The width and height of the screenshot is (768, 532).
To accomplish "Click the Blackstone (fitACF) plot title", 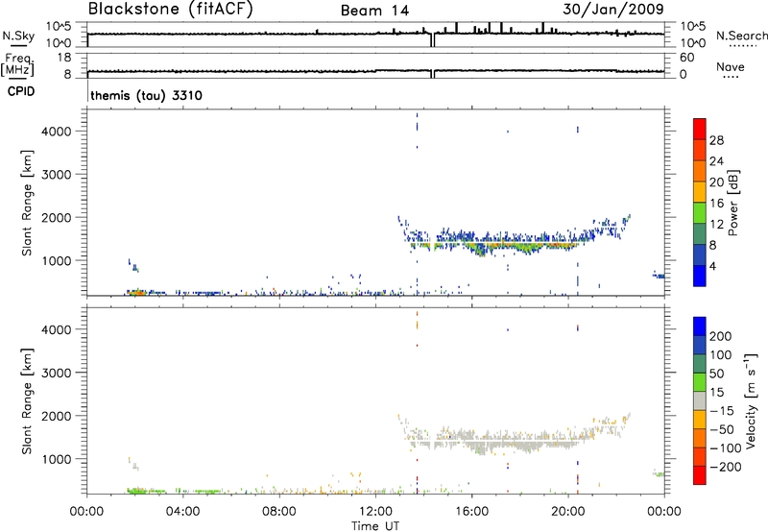I will coord(171,10).
